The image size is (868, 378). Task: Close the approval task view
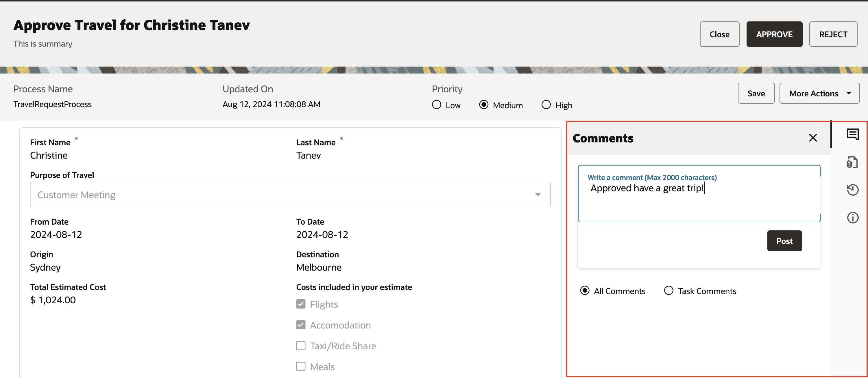coord(719,34)
